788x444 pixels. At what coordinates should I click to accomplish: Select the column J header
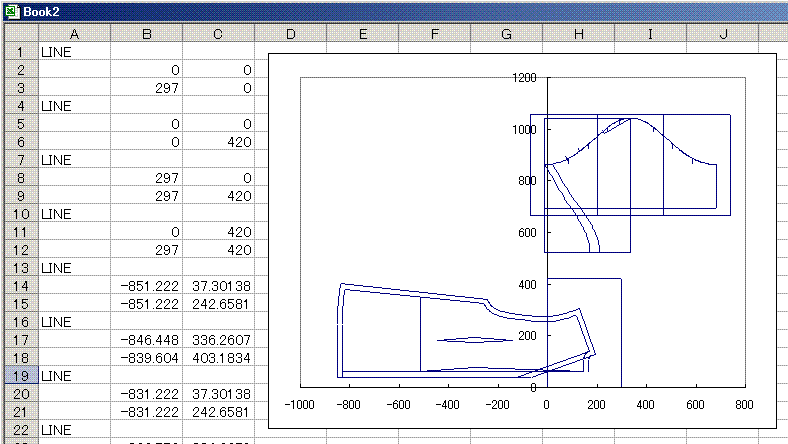(x=722, y=34)
